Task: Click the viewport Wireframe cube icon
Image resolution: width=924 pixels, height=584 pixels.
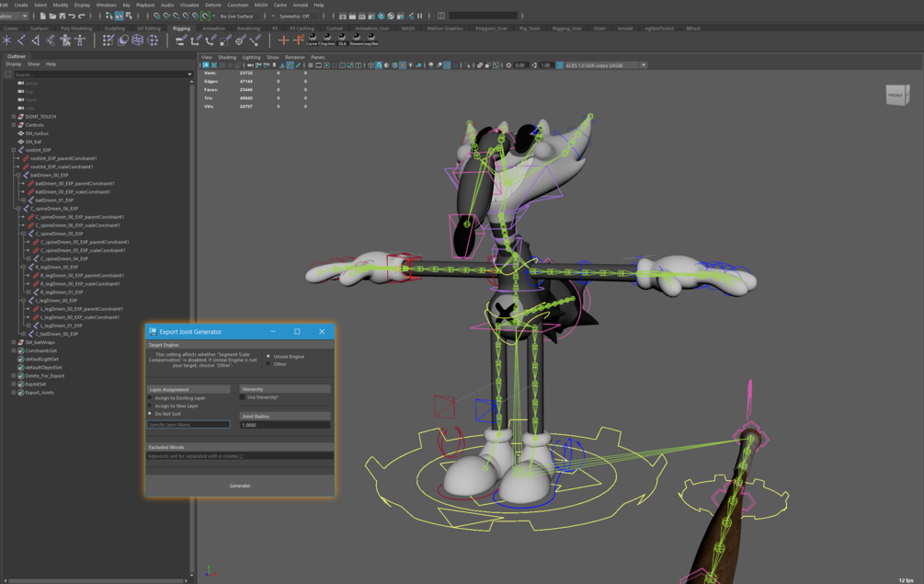Action: click(x=371, y=64)
